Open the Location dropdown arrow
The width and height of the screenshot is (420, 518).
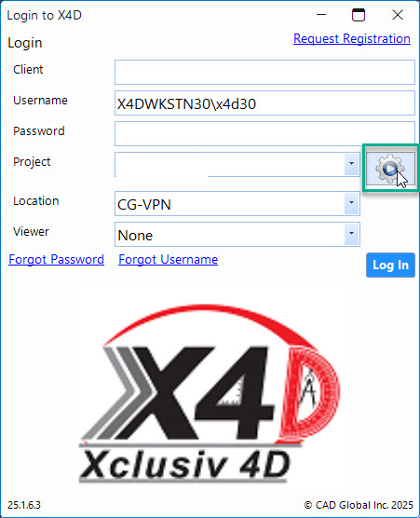tap(351, 203)
